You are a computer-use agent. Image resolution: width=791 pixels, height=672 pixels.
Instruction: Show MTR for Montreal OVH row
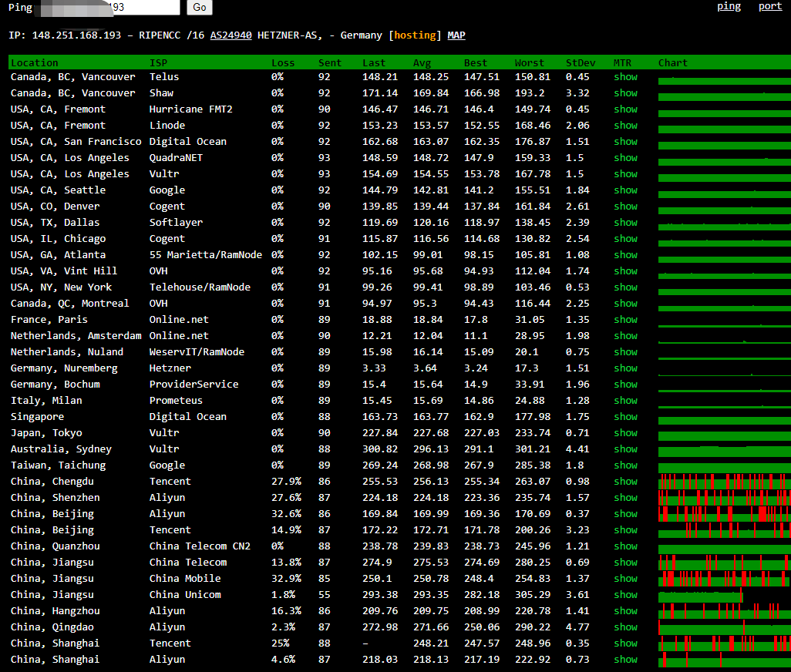tap(625, 304)
